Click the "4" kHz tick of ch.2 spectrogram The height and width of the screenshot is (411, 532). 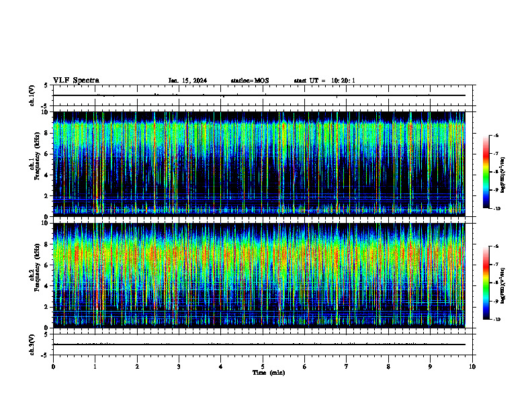click(x=47, y=286)
